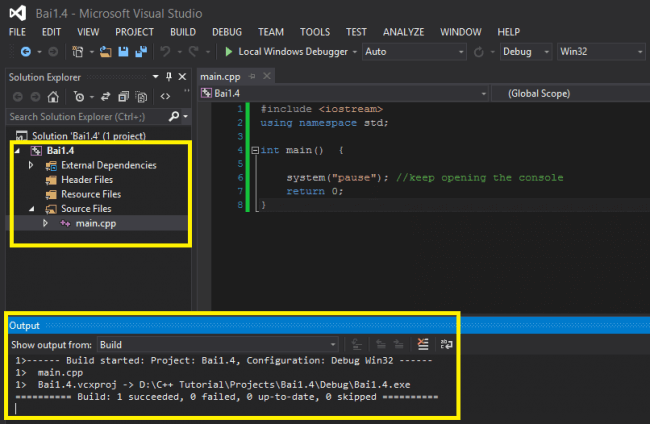Toggle Word Wrap in Output panel
Viewport: 650px width, 424px height.
[446, 344]
